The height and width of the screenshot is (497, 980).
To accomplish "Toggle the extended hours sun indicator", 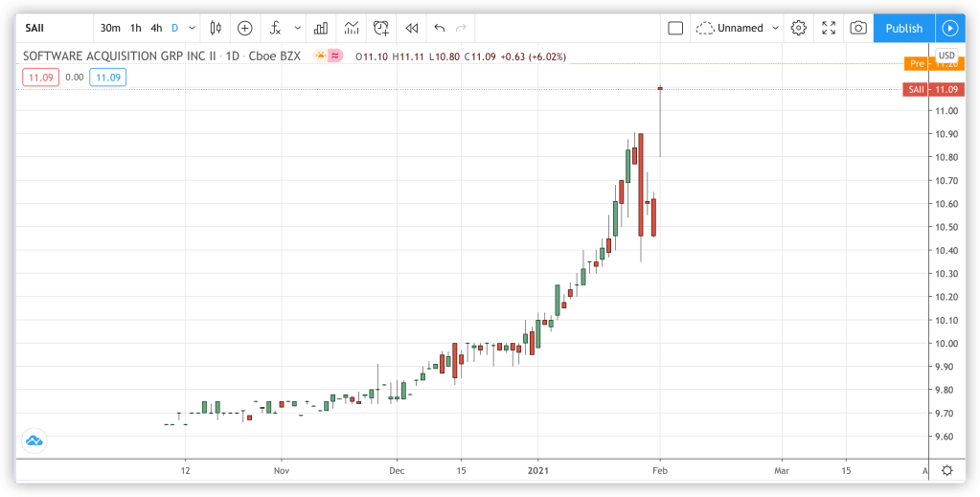I will [319, 56].
